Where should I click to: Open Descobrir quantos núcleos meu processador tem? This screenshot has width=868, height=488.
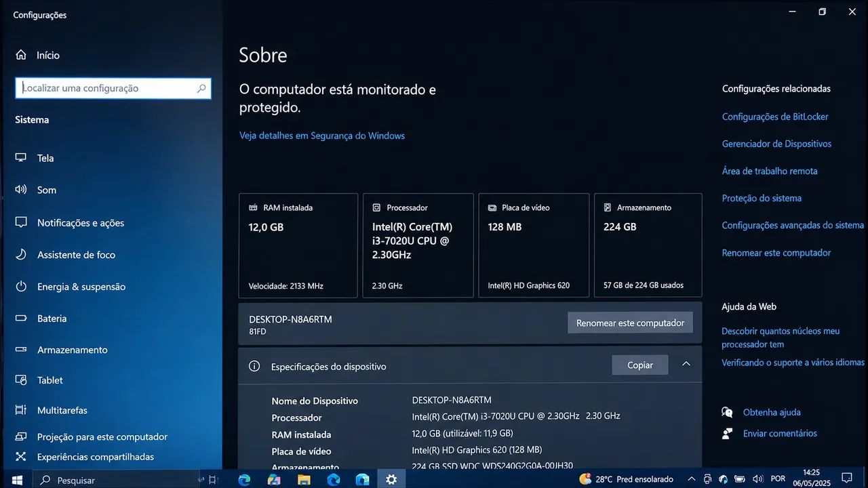781,338
